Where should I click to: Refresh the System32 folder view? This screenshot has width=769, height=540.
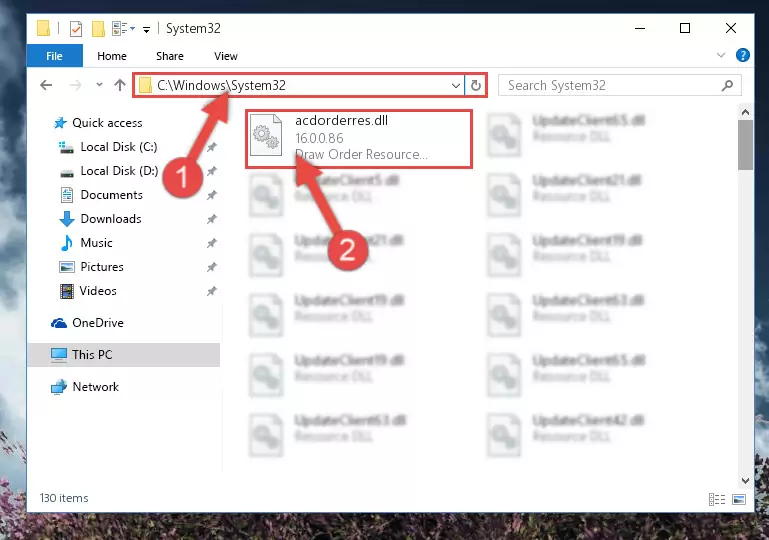[476, 86]
